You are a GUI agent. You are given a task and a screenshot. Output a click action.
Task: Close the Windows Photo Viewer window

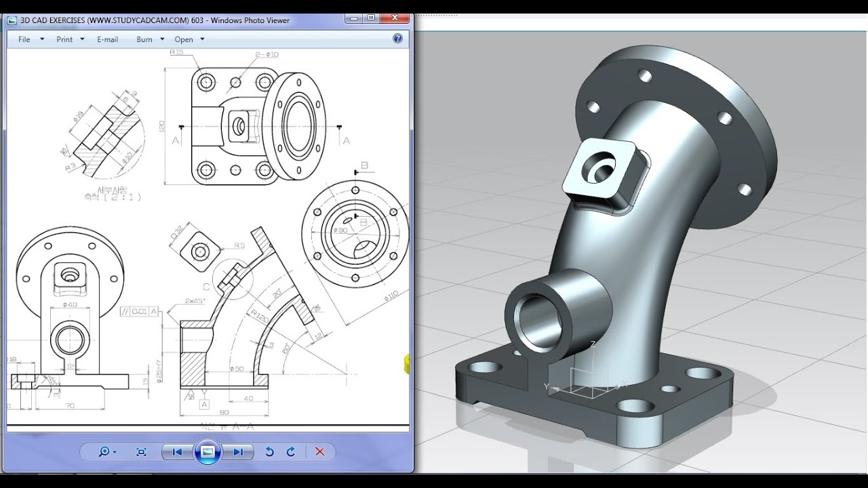(x=394, y=19)
